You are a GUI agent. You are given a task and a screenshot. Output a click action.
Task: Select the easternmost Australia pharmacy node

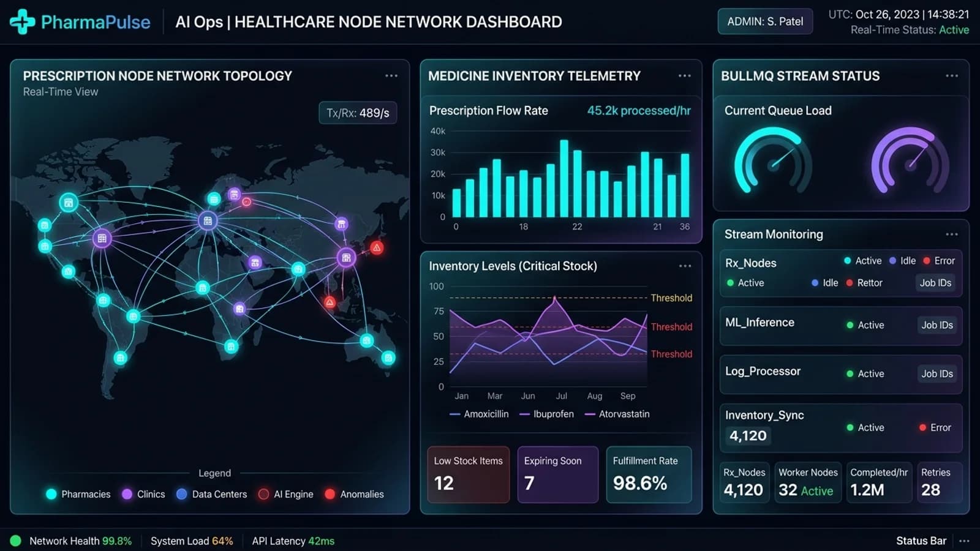point(388,358)
